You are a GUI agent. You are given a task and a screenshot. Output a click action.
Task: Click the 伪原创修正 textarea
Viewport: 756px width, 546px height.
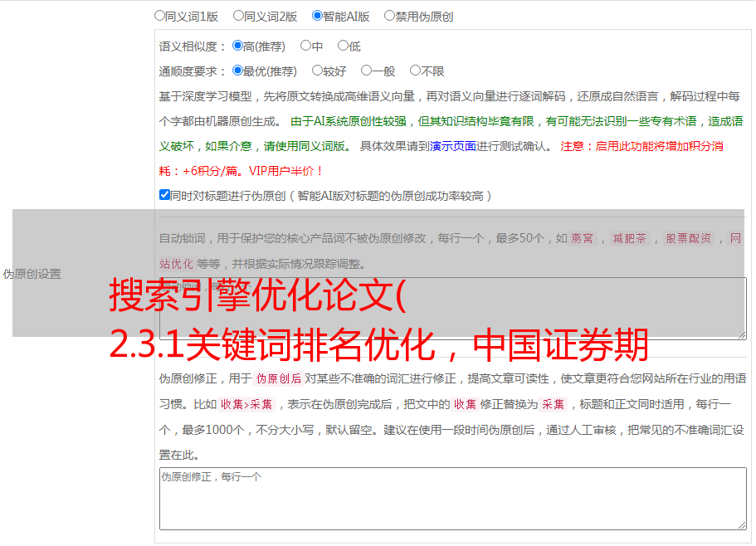[x=453, y=499]
